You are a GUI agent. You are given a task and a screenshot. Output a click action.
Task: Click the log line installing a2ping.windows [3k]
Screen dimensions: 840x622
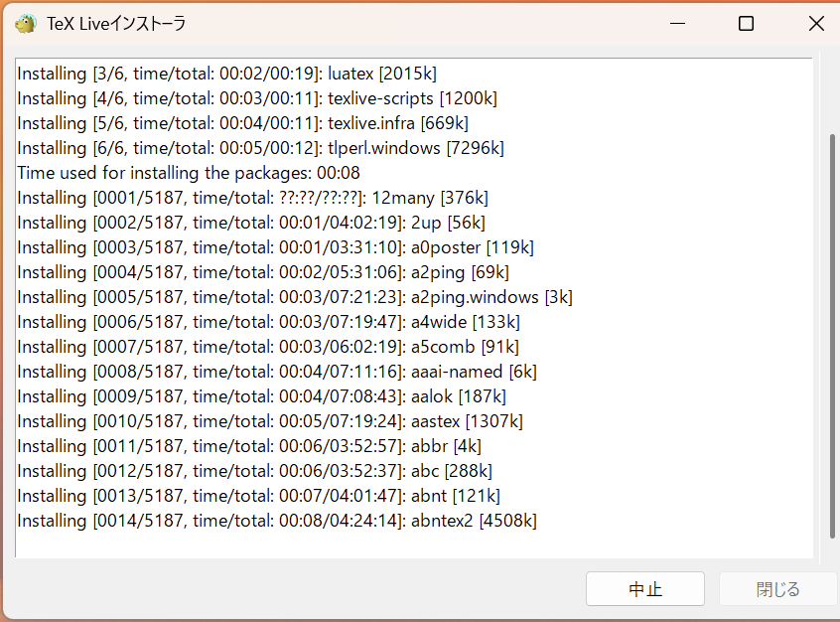[295, 297]
